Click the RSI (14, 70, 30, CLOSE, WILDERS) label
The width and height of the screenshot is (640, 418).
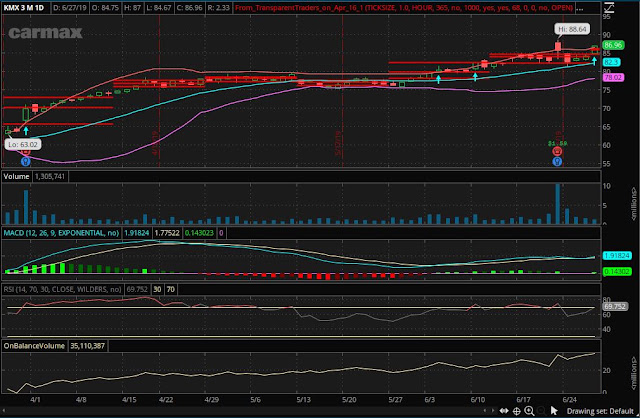(62, 289)
